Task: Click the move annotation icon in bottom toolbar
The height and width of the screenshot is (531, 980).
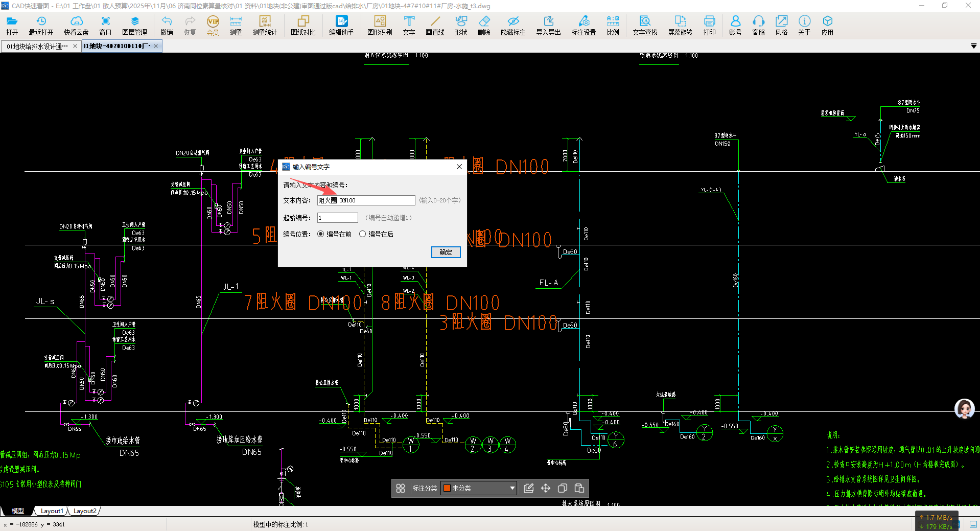Action: (546, 488)
